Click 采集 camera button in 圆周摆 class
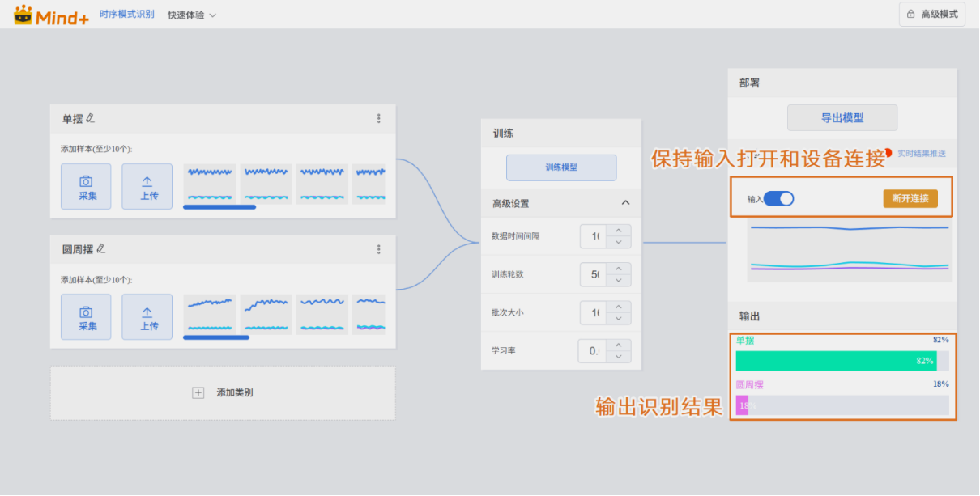The width and height of the screenshot is (980, 496). pos(86,317)
